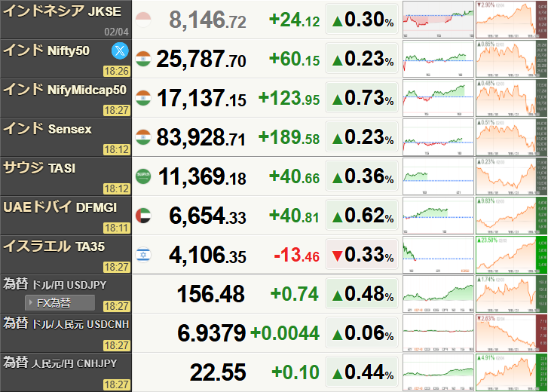
Task: Click the UAE flag in the DFMGI row
Action: point(143,216)
